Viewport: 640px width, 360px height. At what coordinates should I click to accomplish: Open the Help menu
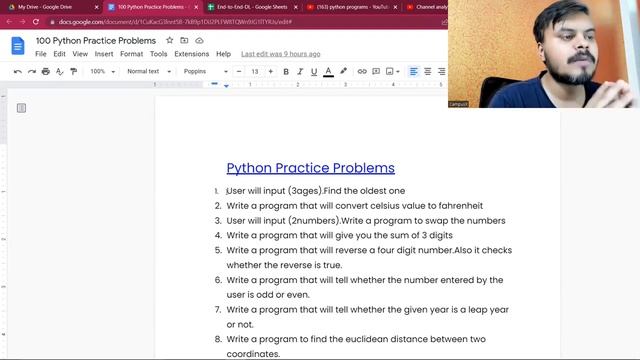[223, 54]
